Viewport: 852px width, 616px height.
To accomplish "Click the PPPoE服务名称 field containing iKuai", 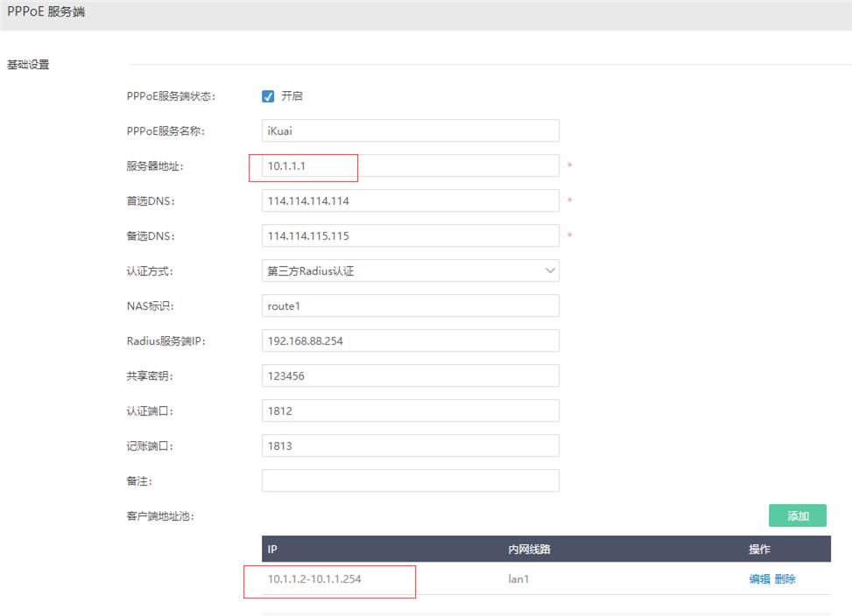I will [x=410, y=130].
